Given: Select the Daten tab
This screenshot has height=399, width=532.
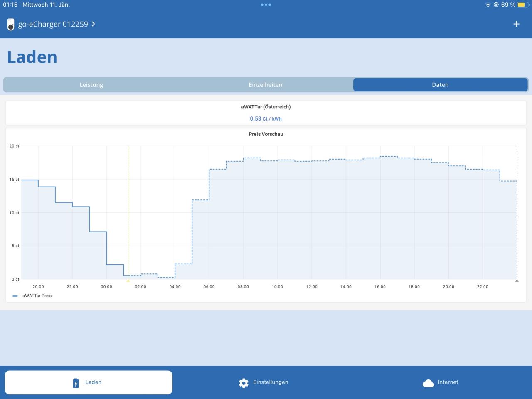Looking at the screenshot, I should pos(440,85).
